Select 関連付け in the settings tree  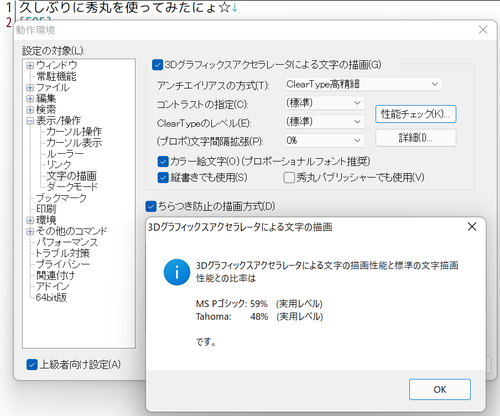(55, 275)
